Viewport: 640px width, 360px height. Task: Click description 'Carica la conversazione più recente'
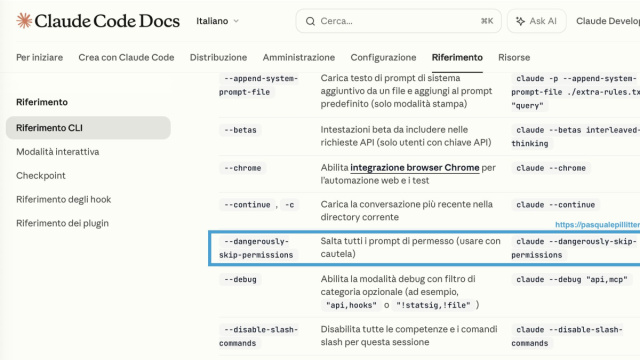pyautogui.click(x=407, y=211)
